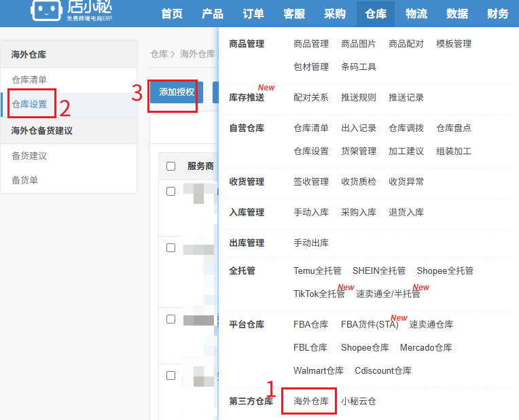This screenshot has height=420, width=519.
Task: Open the 订单 top navigation menu
Action: pos(253,14)
